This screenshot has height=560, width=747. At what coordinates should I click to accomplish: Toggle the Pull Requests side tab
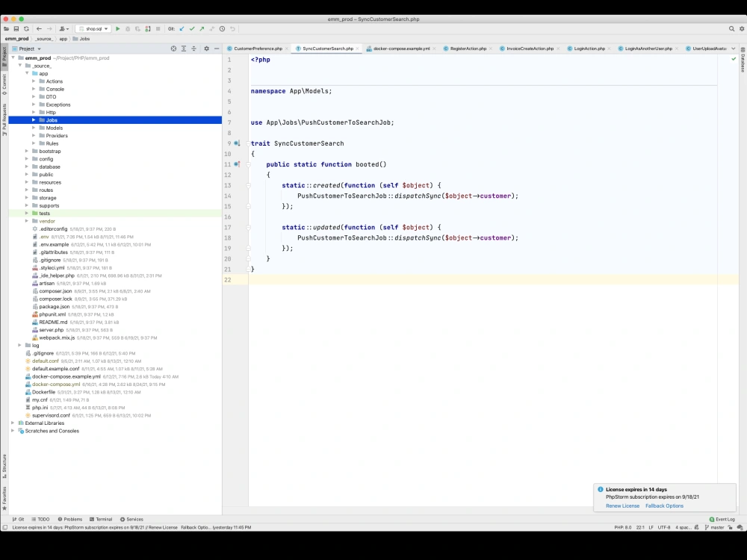[4, 119]
